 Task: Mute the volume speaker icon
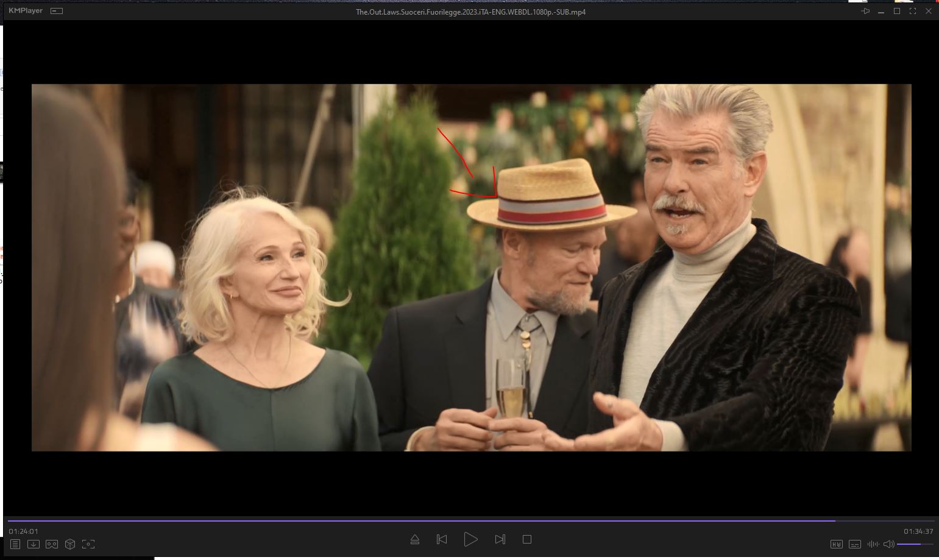(888, 544)
